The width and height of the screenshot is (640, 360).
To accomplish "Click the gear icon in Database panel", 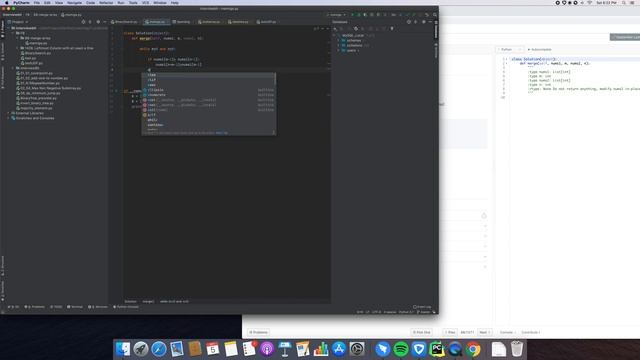I will pyautogui.click(x=424, y=22).
